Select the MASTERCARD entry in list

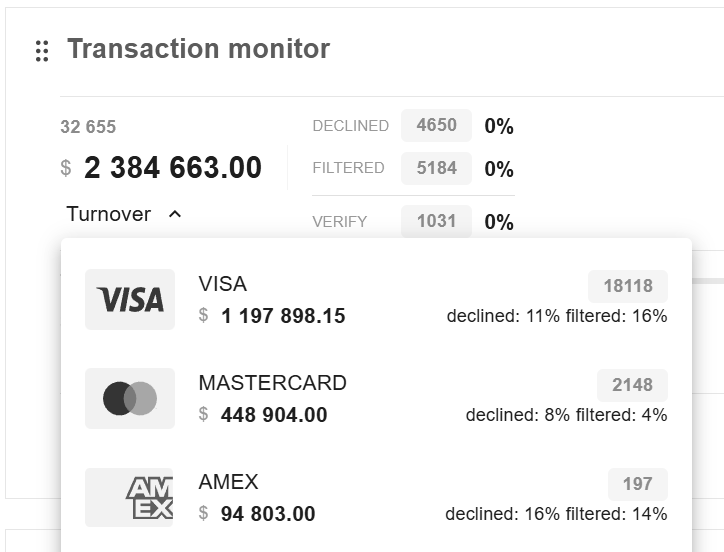[x=376, y=398]
